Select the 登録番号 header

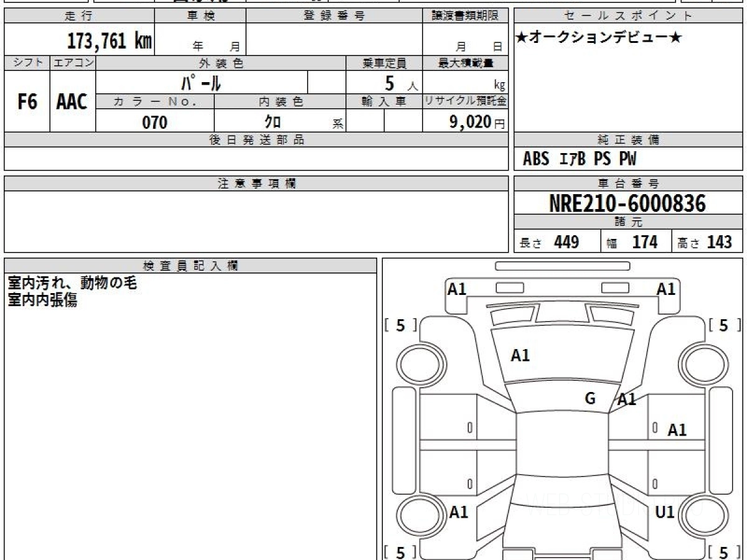coord(334,16)
